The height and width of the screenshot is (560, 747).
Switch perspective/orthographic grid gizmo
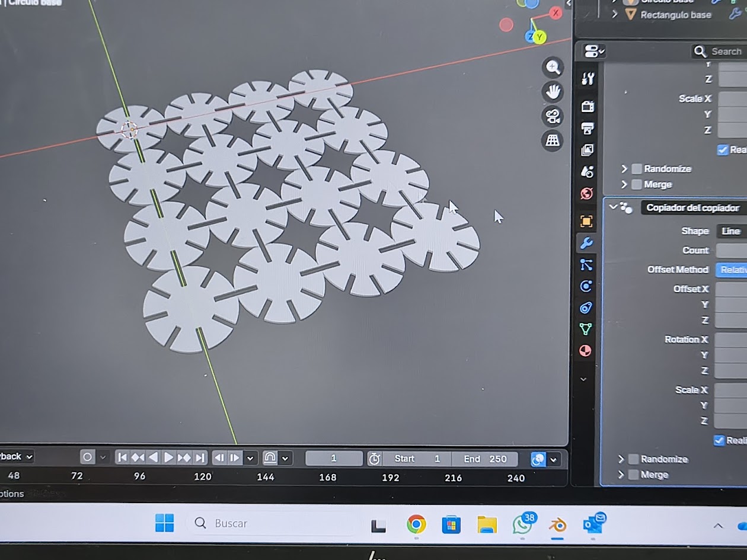tap(553, 140)
